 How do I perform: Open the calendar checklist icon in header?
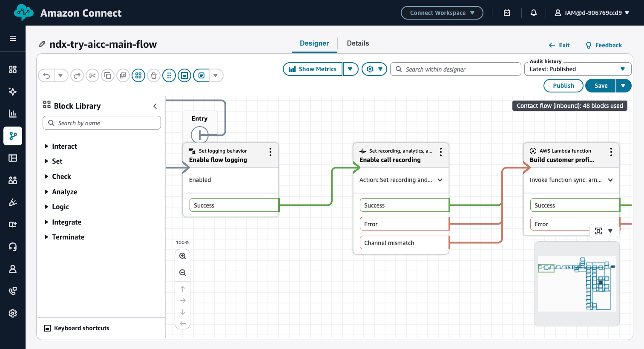pos(507,13)
